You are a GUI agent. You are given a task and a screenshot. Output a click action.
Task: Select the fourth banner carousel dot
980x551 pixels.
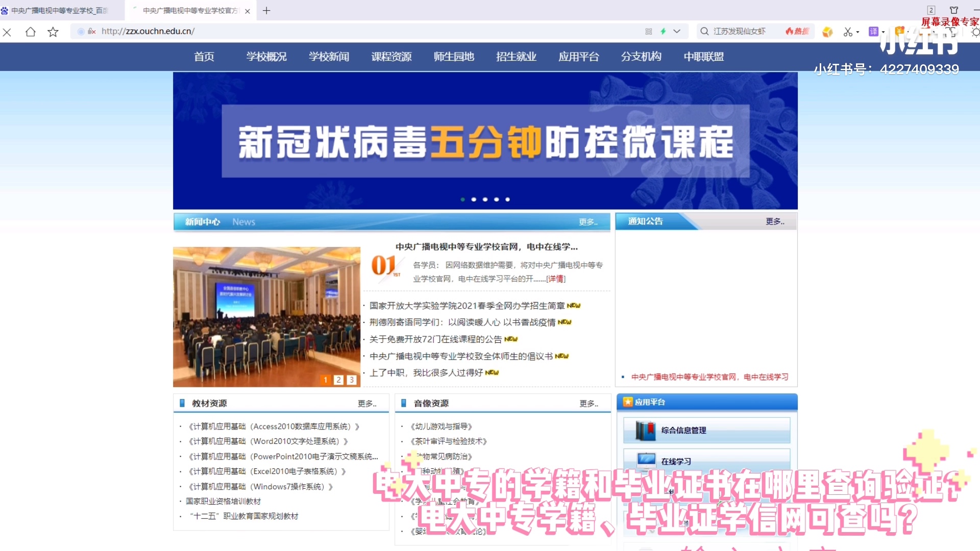[496, 199]
